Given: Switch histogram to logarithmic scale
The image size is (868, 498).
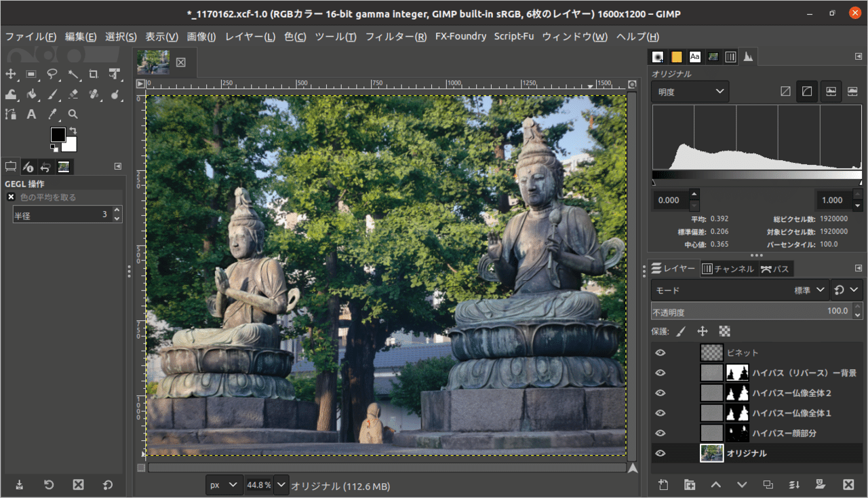Looking at the screenshot, I should (x=807, y=91).
